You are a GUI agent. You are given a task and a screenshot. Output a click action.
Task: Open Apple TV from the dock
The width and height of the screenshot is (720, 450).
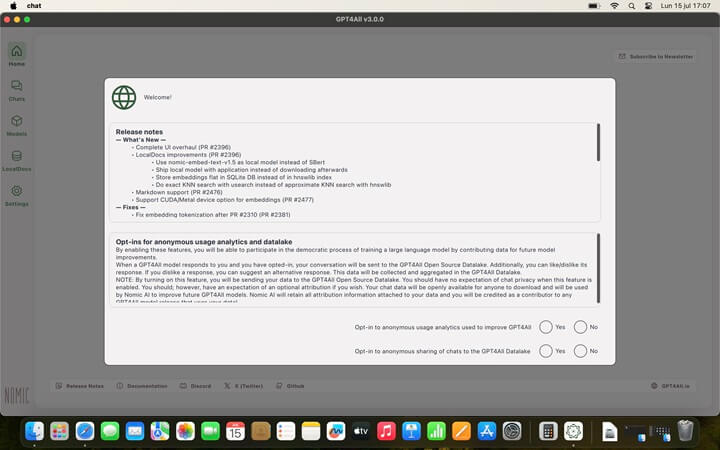361,431
